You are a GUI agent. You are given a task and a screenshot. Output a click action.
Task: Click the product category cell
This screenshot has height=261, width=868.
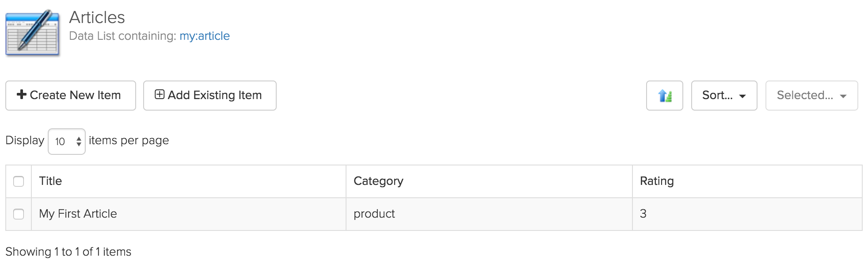pos(374,214)
